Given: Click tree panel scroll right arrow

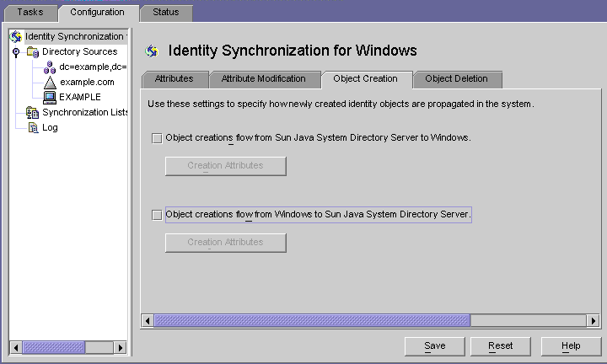Looking at the screenshot, I should click(120, 348).
